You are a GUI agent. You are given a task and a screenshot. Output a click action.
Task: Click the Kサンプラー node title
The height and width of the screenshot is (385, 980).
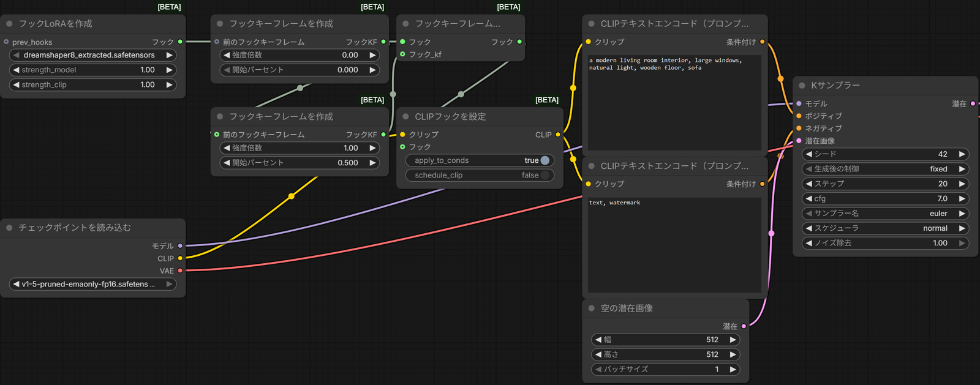pos(835,85)
